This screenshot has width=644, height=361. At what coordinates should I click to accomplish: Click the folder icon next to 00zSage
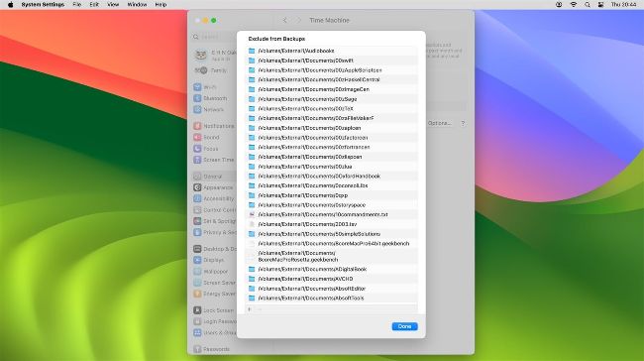(252, 99)
